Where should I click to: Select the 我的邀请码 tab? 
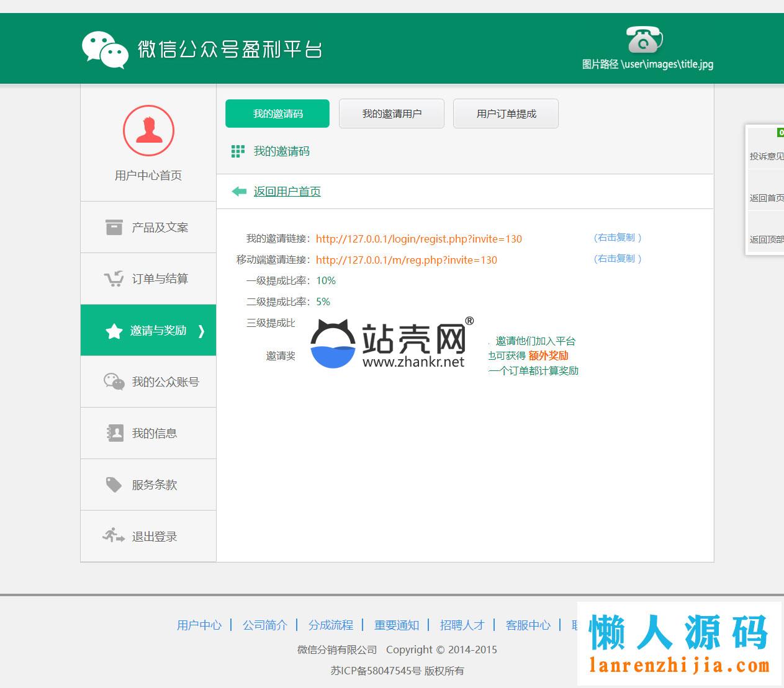coord(277,114)
